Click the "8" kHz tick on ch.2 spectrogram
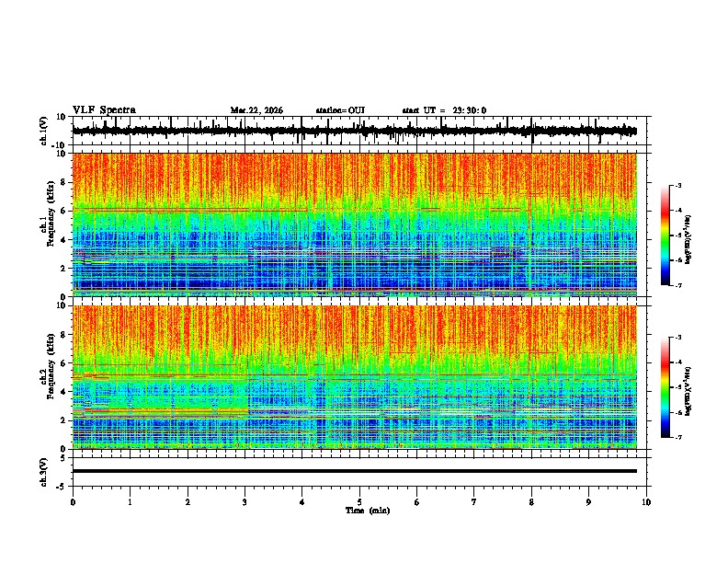Image resolution: width=728 pixels, height=563 pixels. [64, 335]
